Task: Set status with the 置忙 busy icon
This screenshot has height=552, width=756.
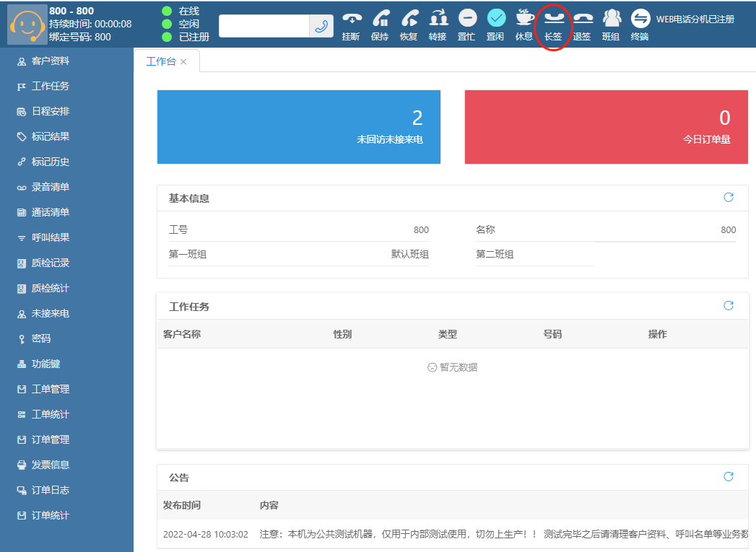Action: click(467, 19)
